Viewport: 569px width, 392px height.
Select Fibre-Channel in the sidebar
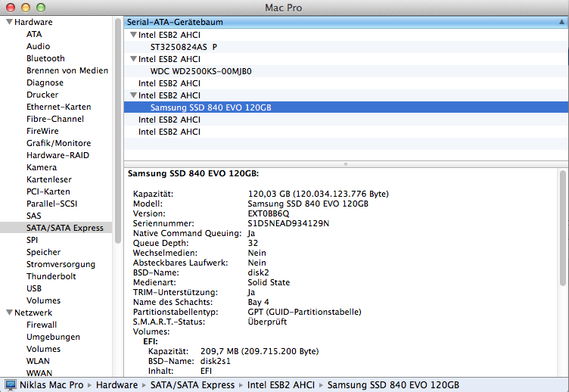[x=54, y=119]
